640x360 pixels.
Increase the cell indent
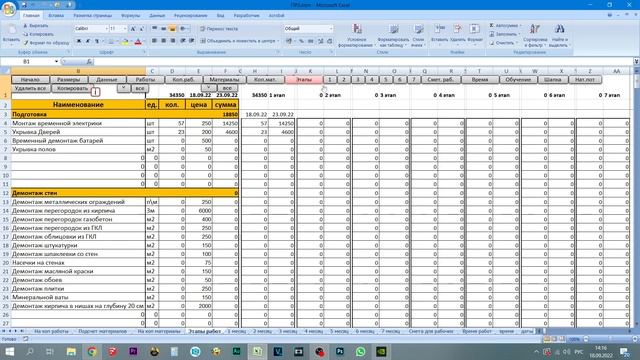click(x=191, y=41)
